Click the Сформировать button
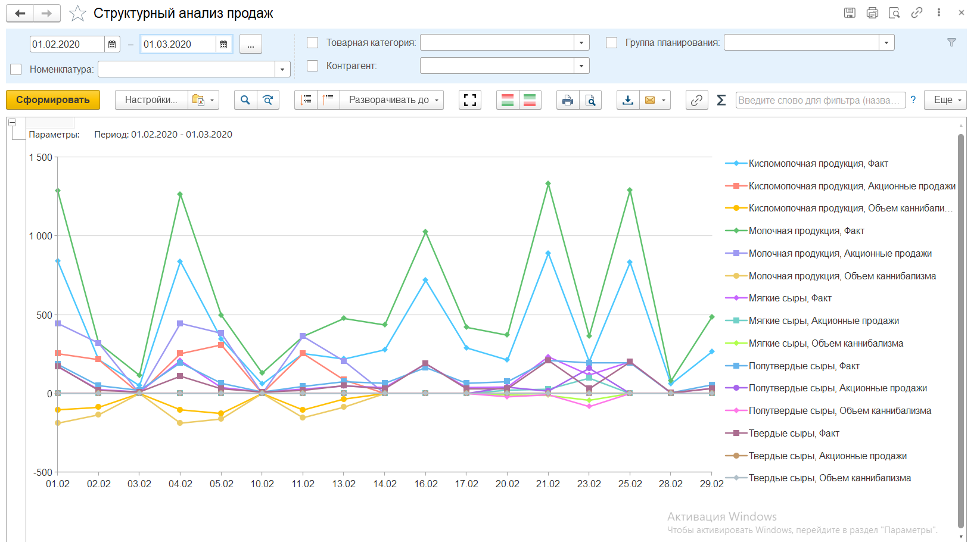 tap(53, 100)
